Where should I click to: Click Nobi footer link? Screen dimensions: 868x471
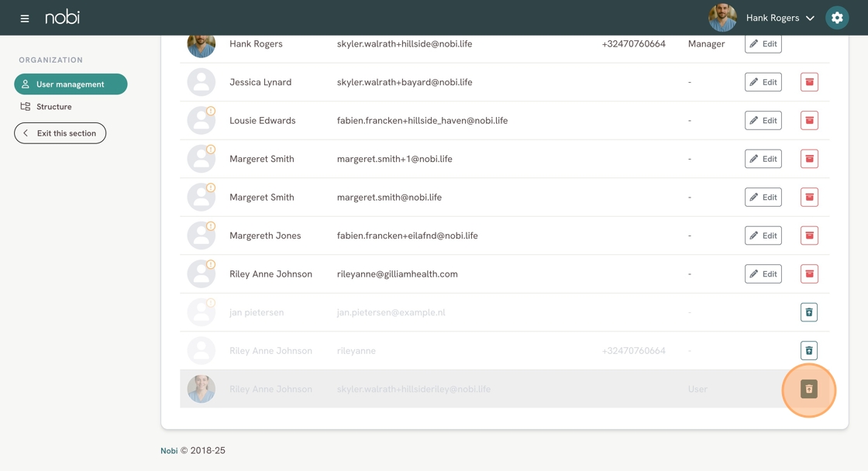pos(169,451)
